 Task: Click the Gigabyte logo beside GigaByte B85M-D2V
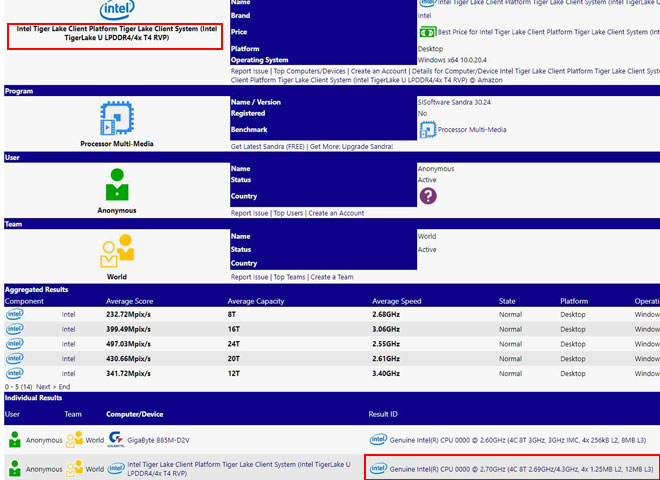[x=116, y=440]
